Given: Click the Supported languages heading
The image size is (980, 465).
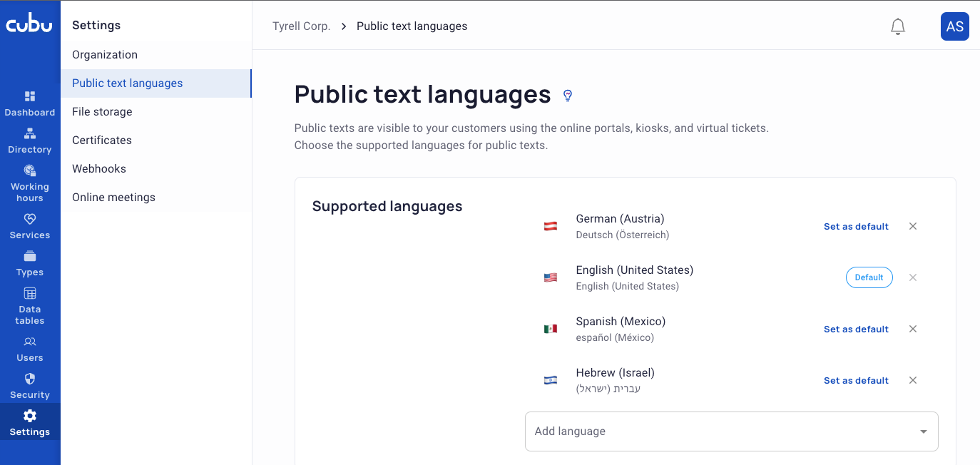Looking at the screenshot, I should (x=387, y=207).
